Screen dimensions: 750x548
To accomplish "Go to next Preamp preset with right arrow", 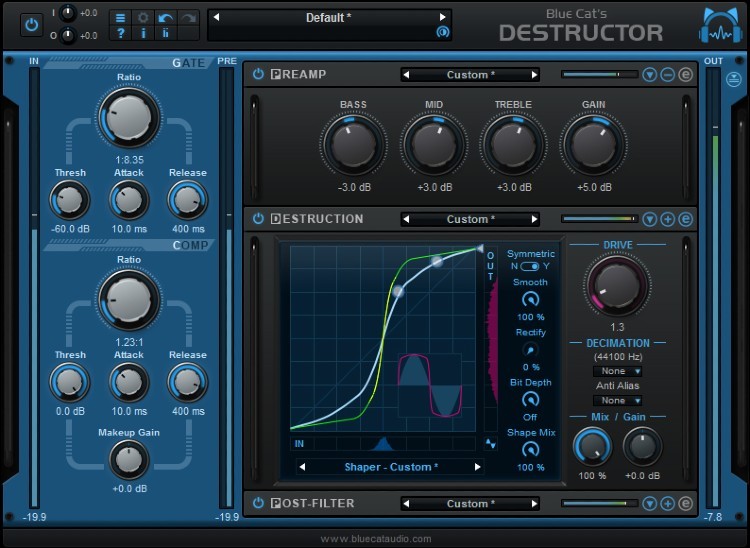I will (535, 75).
